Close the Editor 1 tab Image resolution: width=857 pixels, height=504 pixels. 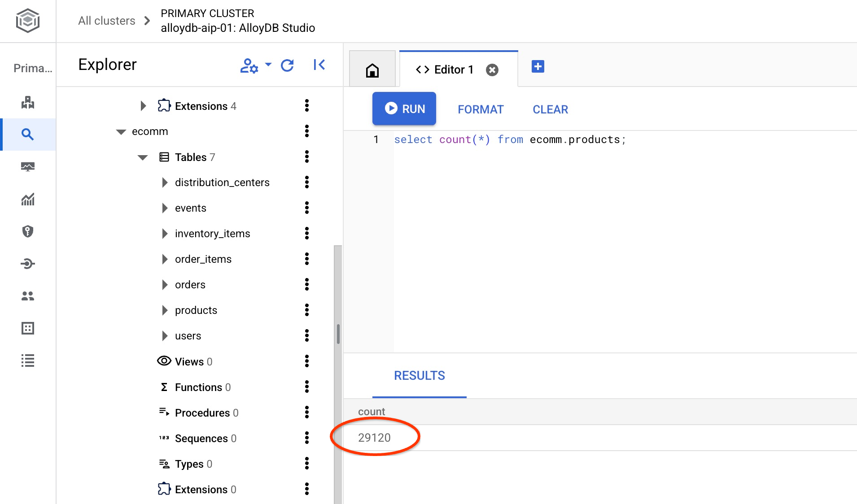pyautogui.click(x=492, y=70)
